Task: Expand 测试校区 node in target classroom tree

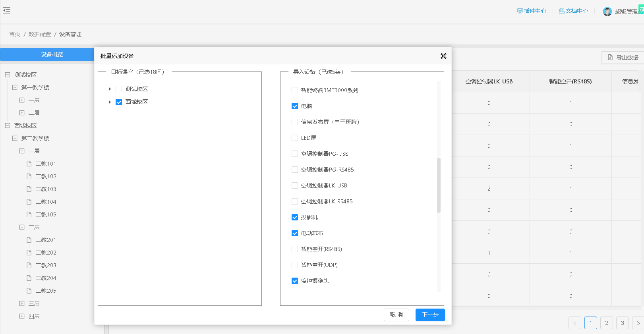Action: [x=110, y=89]
